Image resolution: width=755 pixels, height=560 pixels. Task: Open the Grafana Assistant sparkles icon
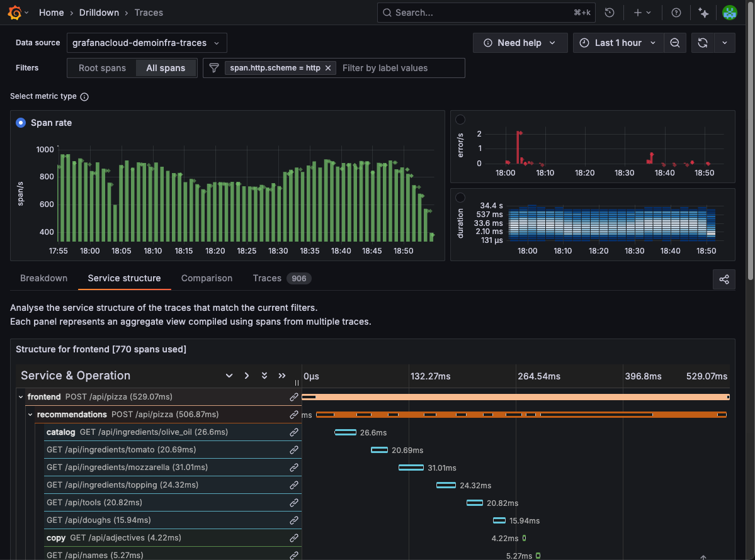click(703, 13)
